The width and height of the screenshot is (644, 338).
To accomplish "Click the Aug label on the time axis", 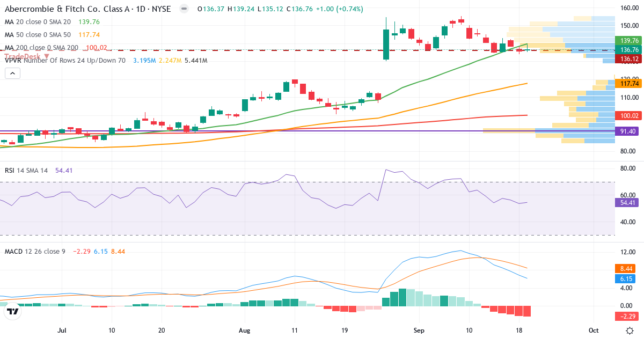I will pos(244,330).
